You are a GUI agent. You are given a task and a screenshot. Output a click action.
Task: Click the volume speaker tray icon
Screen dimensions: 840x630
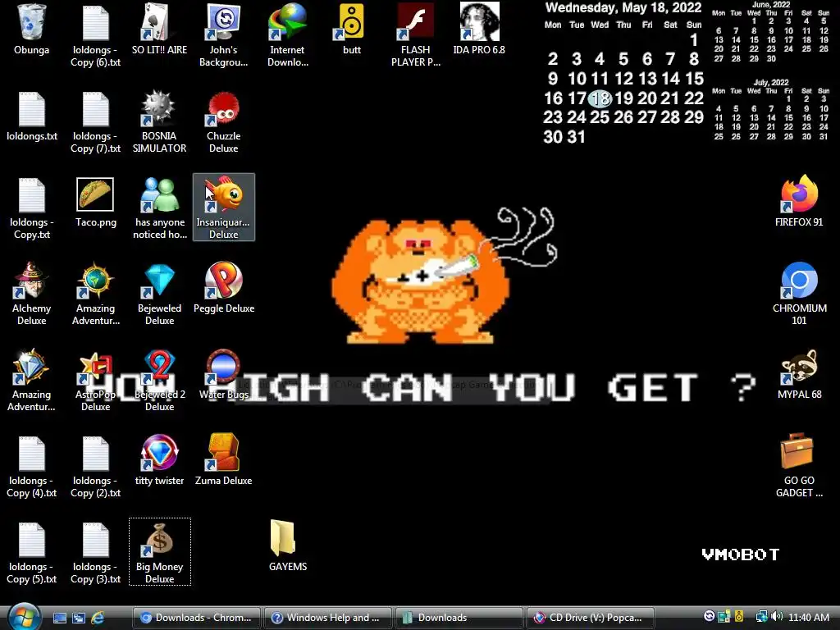[x=778, y=617]
